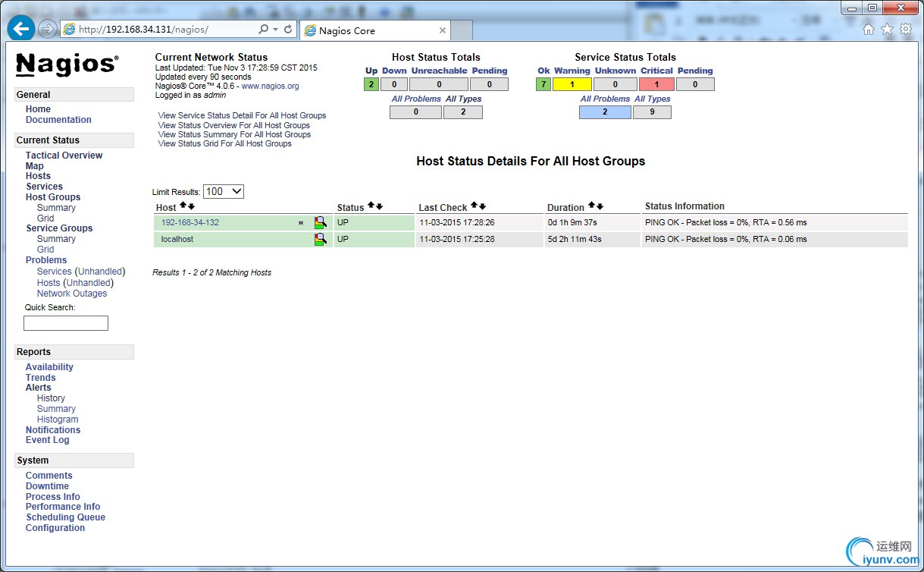Image resolution: width=924 pixels, height=572 pixels.
Task: Open Event Log
Action: (x=47, y=440)
